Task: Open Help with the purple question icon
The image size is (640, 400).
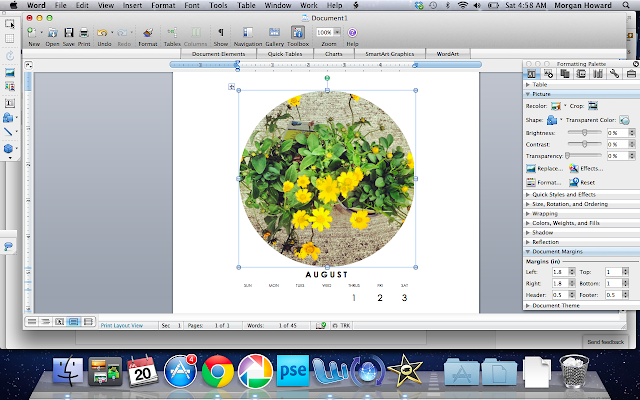Action: [352, 33]
